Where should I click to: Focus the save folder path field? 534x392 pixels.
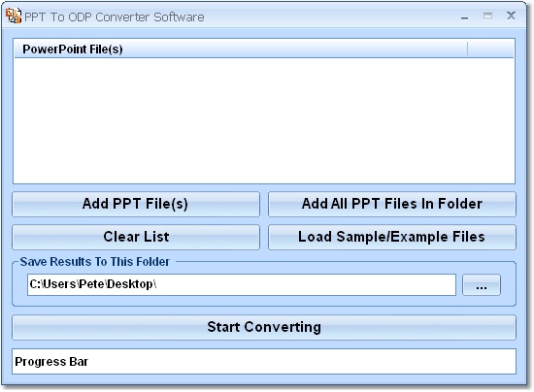[242, 285]
